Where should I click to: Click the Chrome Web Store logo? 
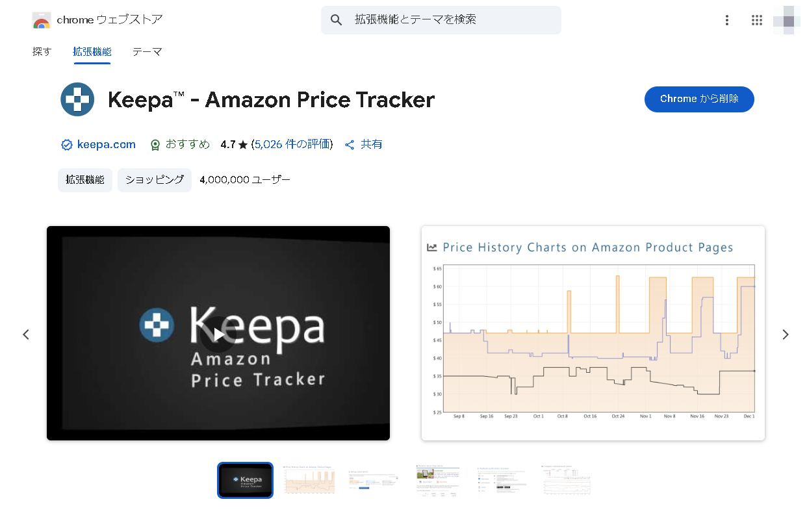point(42,19)
